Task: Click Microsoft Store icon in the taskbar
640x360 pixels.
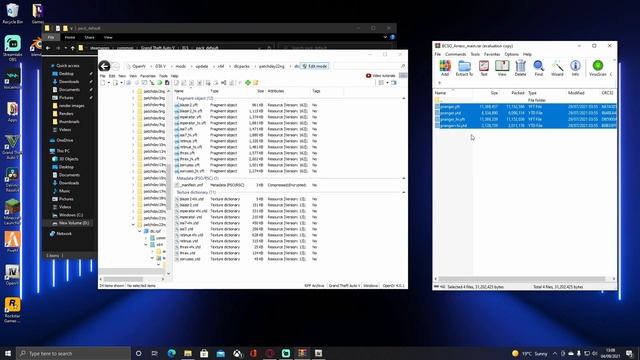Action: point(204,353)
